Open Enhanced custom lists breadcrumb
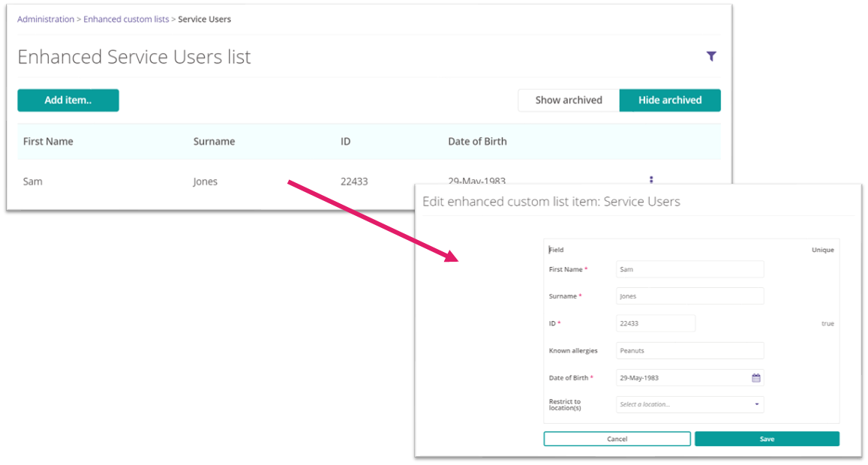Image resolution: width=868 pixels, height=465 pixels. tap(126, 19)
